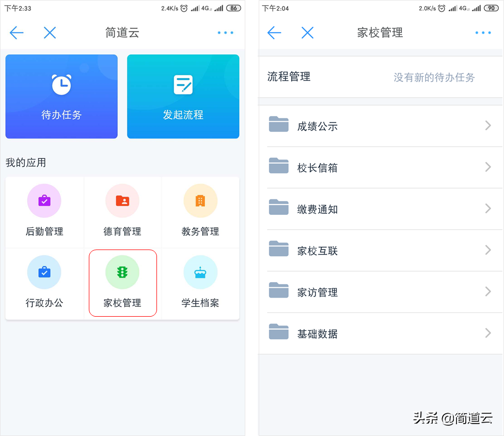Image resolution: width=504 pixels, height=436 pixels.
Task: Tap the 家校管理 page title
Action: (380, 33)
